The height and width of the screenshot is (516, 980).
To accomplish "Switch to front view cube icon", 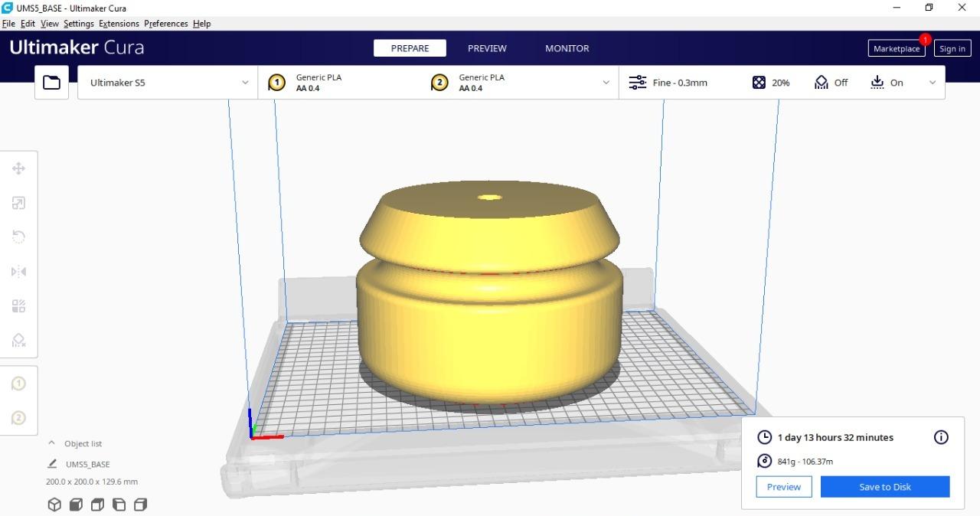I will pos(76,505).
